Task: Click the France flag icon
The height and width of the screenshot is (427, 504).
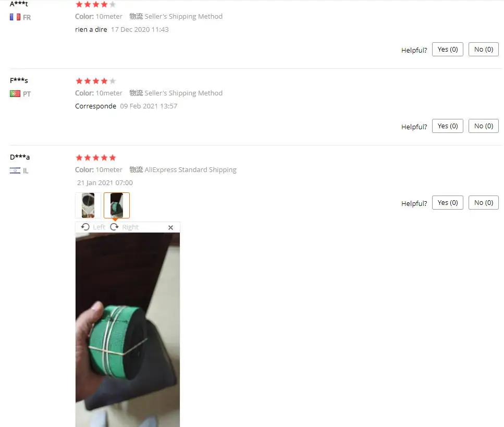Action: [x=15, y=17]
